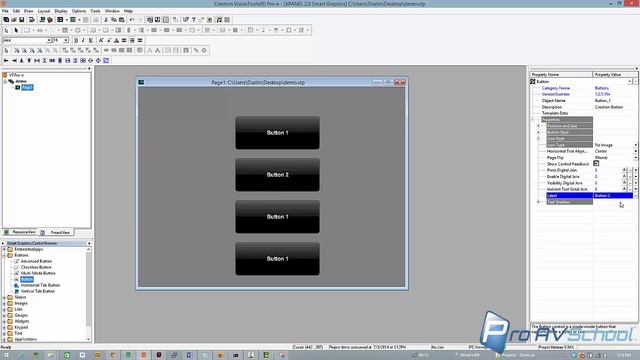This screenshot has width=640, height=360.
Task: Expand the Sliders folder
Action: tap(4, 298)
